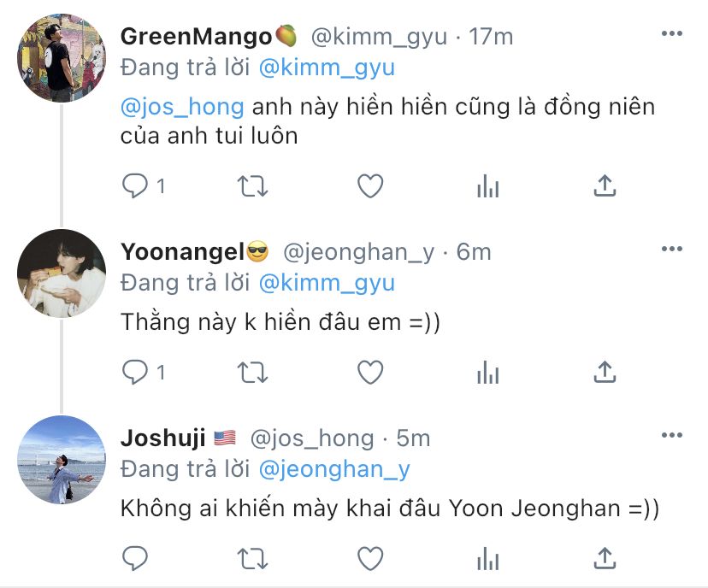The width and height of the screenshot is (708, 588).
Task: Like Joshuji's reply tweet
Action: pyautogui.click(x=370, y=559)
